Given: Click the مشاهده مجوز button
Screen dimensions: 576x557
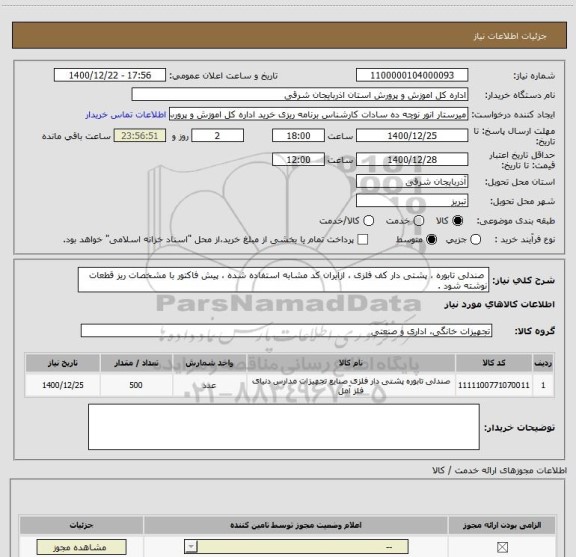Looking at the screenshot, I should tap(82, 547).
